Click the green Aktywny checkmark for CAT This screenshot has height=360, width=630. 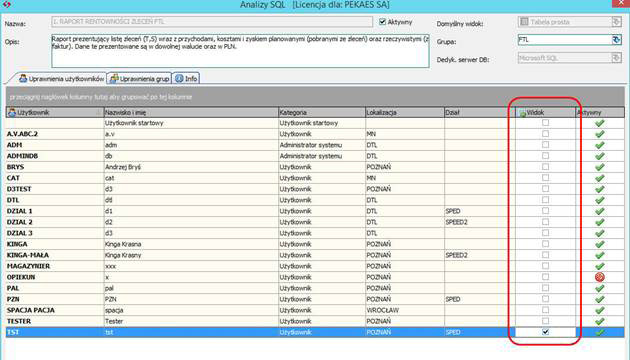click(599, 178)
